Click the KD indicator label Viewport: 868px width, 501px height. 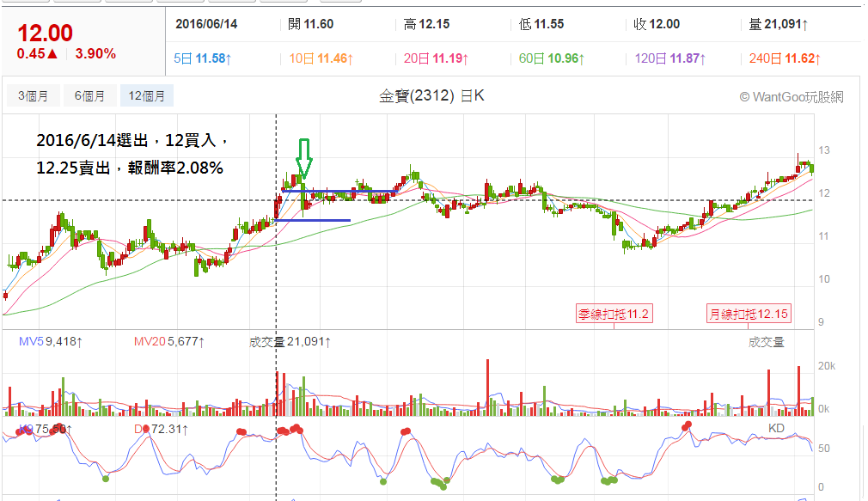[x=776, y=428]
